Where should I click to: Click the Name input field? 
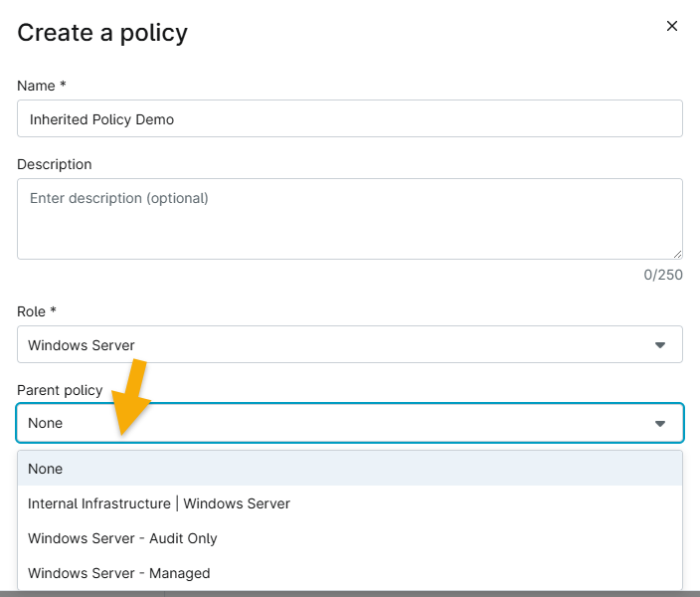349,118
